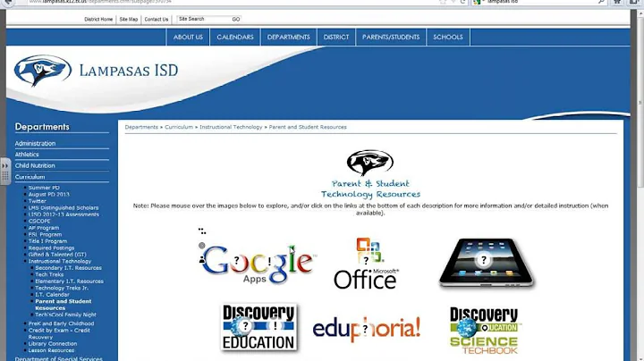Open the Summer PD sidebar link
644x361 pixels.
pos(44,188)
